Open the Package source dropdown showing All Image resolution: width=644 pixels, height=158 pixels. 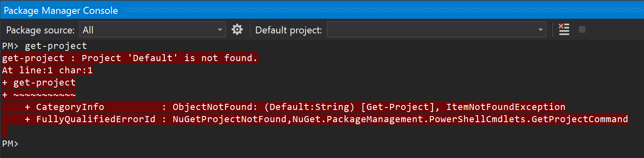click(153, 30)
